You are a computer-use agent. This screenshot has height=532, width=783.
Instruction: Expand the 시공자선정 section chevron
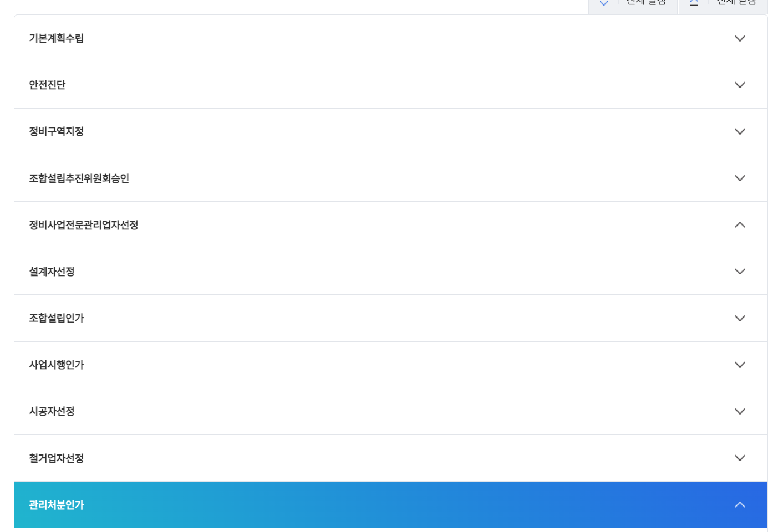click(740, 411)
